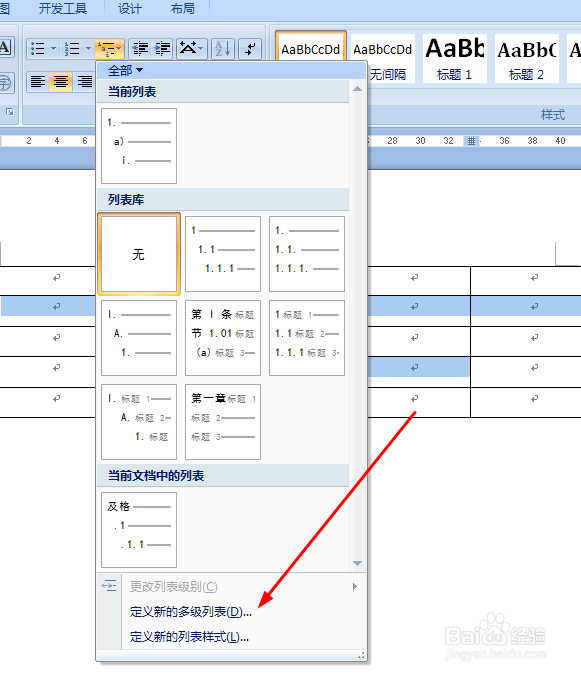Screen dimensions: 581x675
Task: Open the 设计 ribbon tab
Action: point(130,9)
